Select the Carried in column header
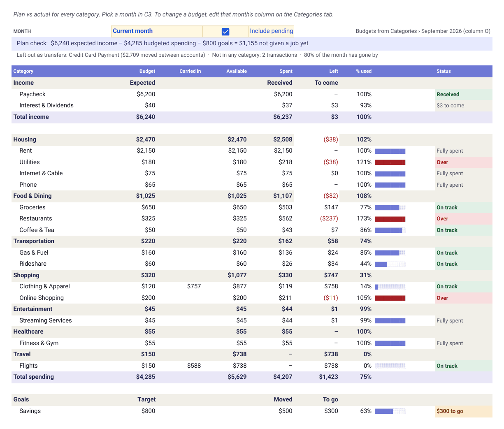This screenshot has width=504, height=429. 190,71
